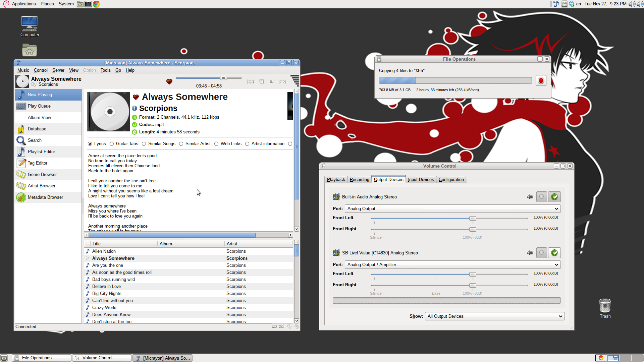Viewport: 644px width, 362px height.
Task: Open the Tag Editor sidebar entry
Action: [48, 163]
